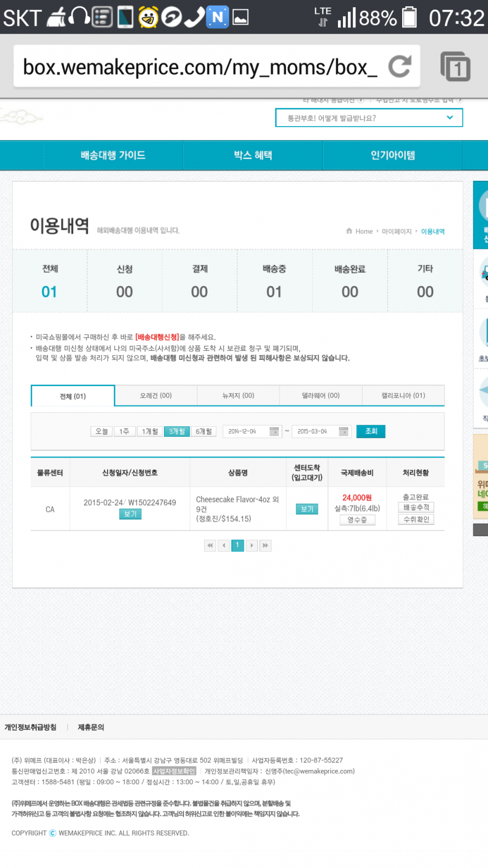Switch to the 캘리포니아 (01) tab
488x868 pixels.
click(x=403, y=396)
